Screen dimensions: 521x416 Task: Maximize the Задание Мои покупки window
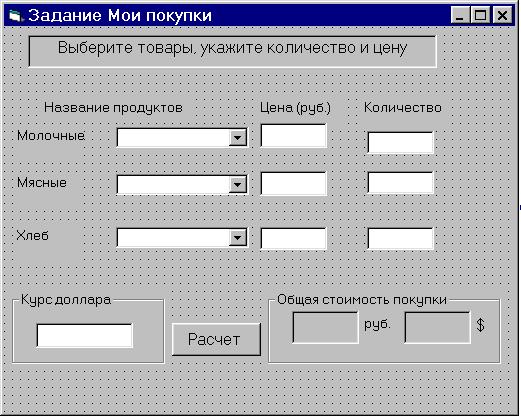coord(480,15)
